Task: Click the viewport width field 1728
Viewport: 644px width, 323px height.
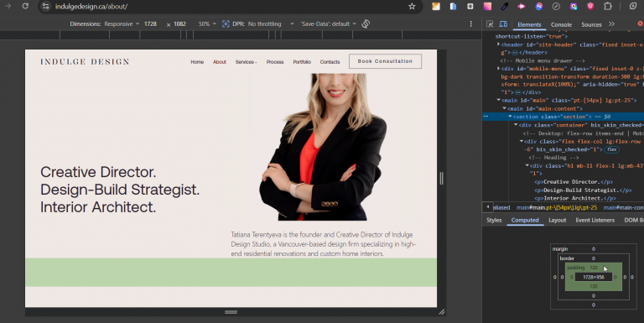Action: point(150,23)
